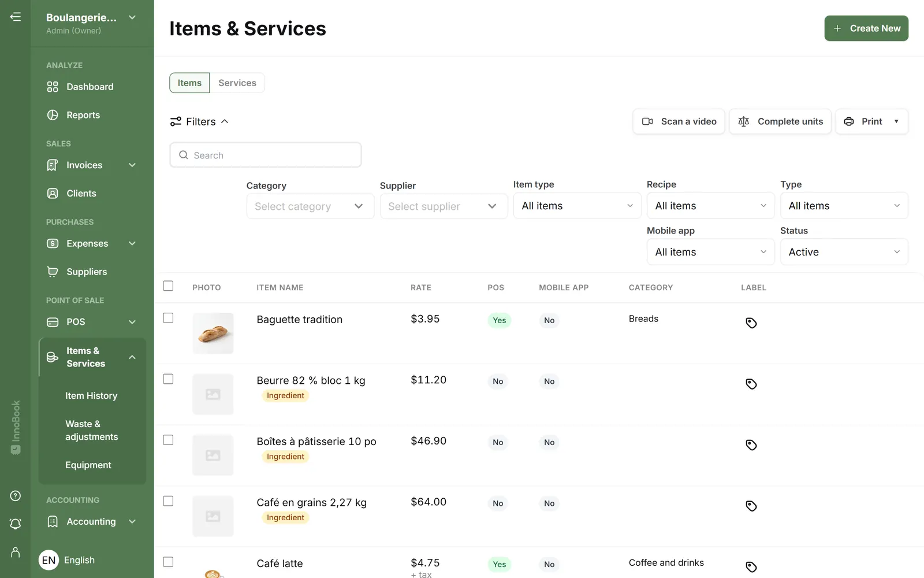Screen dimensions: 924x578
Task: Open notifications bell icon in sidebar
Action: 16,524
